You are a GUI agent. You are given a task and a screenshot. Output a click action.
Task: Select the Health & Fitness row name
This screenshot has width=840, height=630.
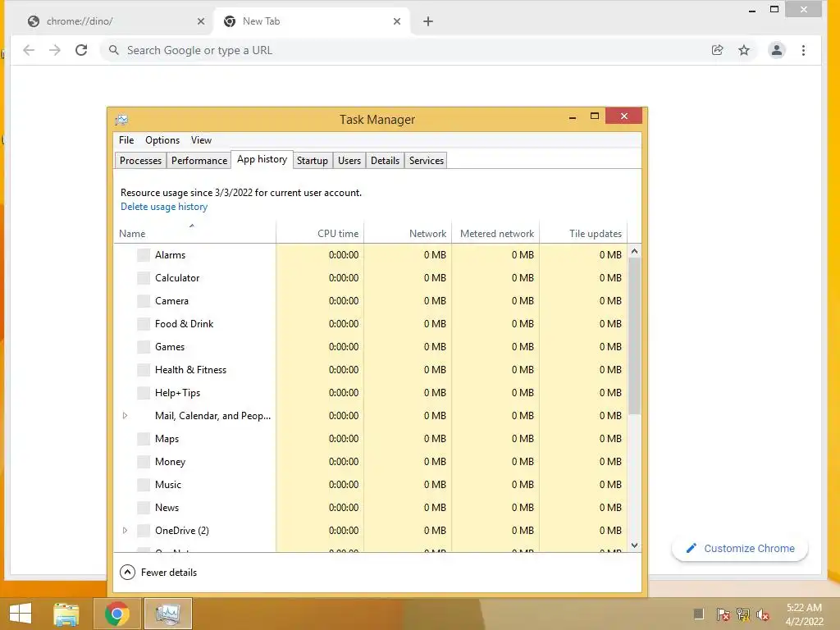(x=190, y=370)
